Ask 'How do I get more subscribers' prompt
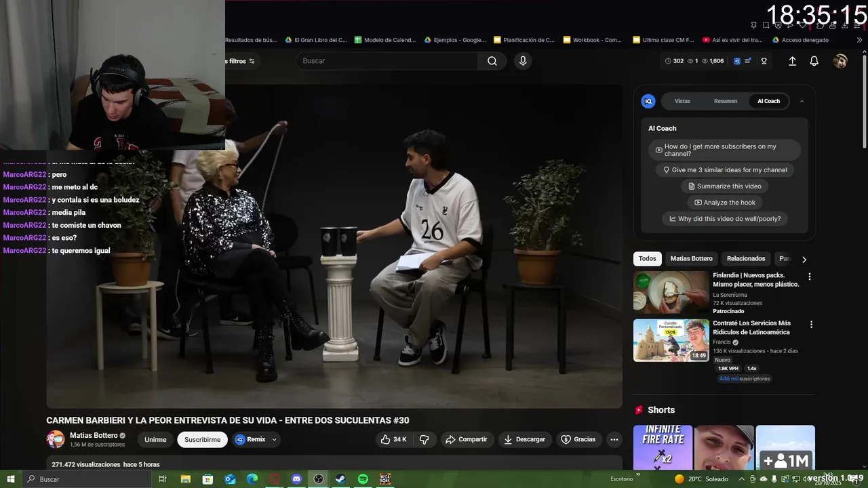868x488 pixels. click(x=724, y=150)
